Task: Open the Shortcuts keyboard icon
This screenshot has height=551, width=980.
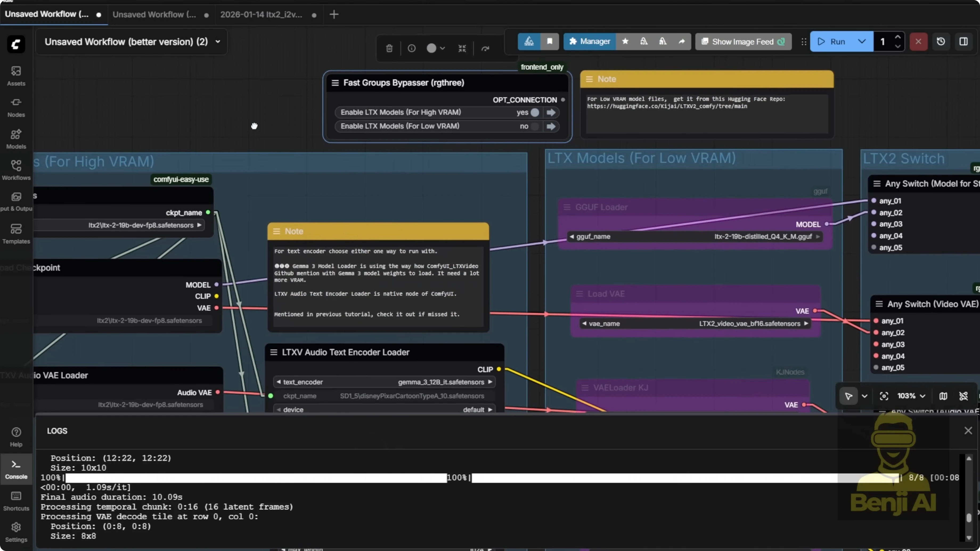Action: (x=16, y=500)
